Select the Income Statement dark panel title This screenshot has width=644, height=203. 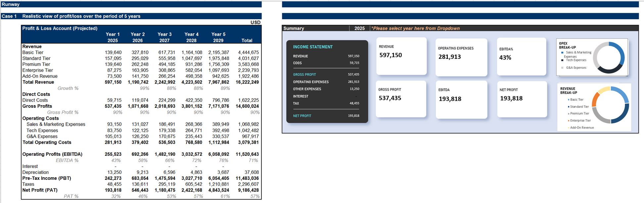pyautogui.click(x=313, y=47)
